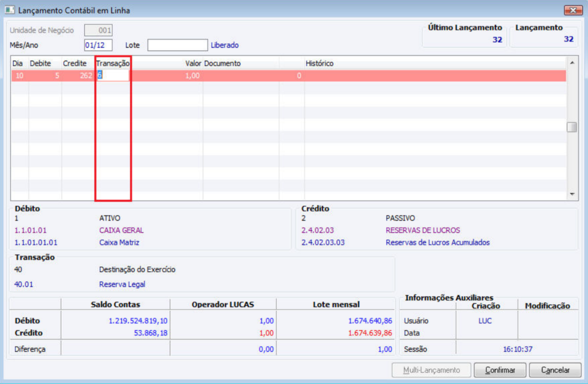Click the Credite cell with value 262
The width and height of the screenshot is (588, 384).
[x=78, y=75]
